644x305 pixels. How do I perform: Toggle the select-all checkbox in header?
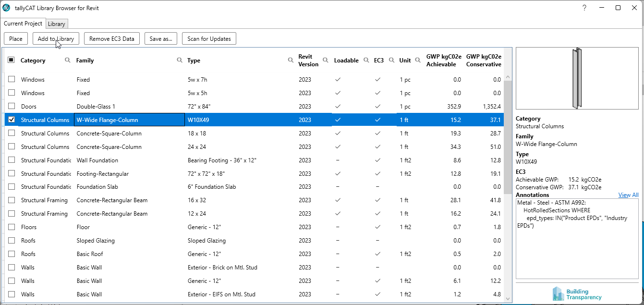[12, 60]
